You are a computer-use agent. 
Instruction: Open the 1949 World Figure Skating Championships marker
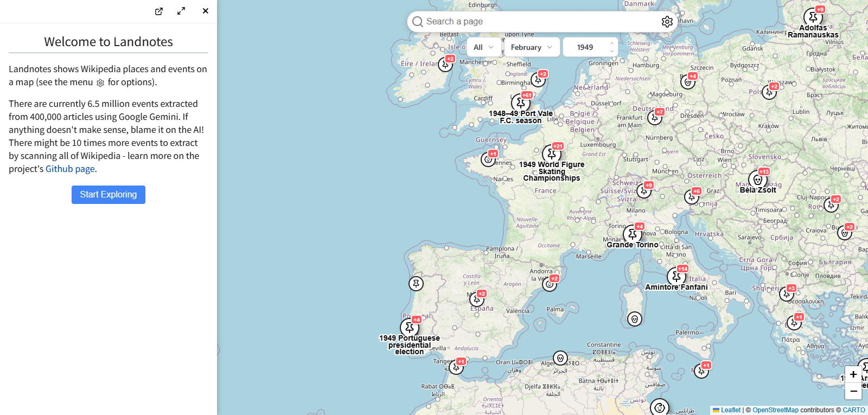551,154
